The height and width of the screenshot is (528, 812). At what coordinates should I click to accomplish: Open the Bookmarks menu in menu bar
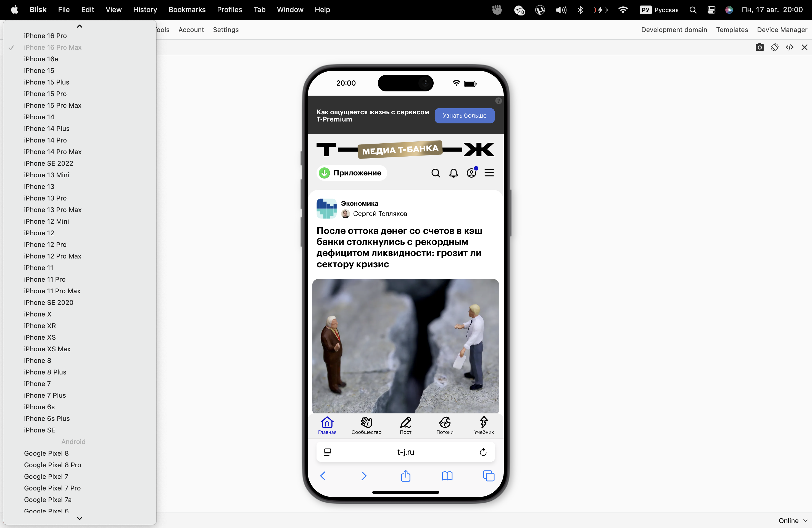point(187,10)
